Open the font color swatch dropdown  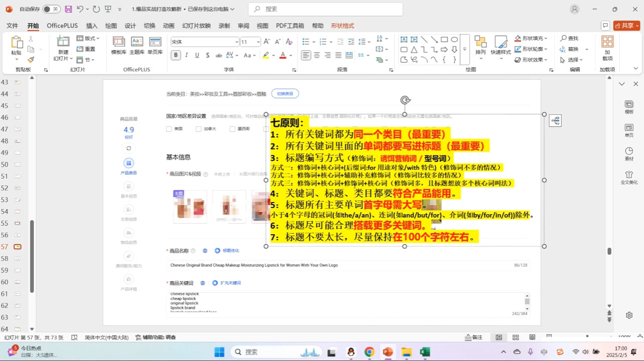(290, 55)
